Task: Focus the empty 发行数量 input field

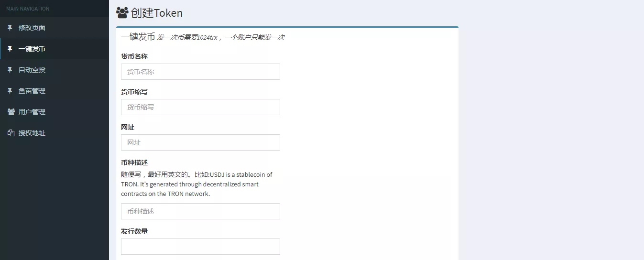Action: click(200, 247)
